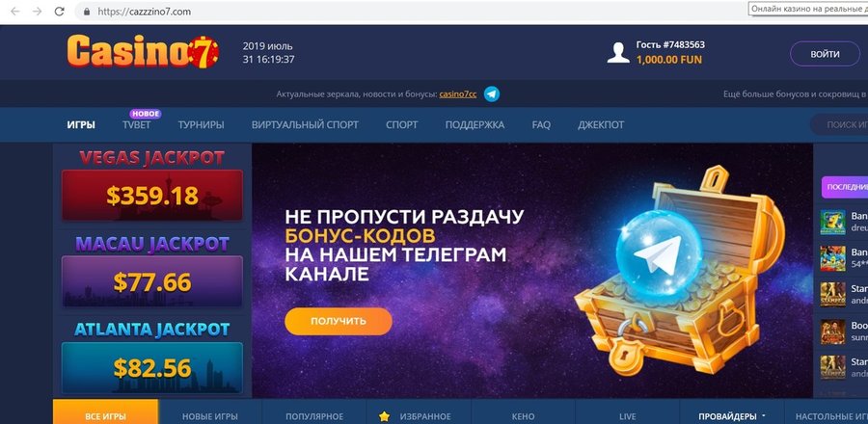Viewport: 868px width, 424px height.
Task: Click the guest user avatar icon
Action: (618, 52)
